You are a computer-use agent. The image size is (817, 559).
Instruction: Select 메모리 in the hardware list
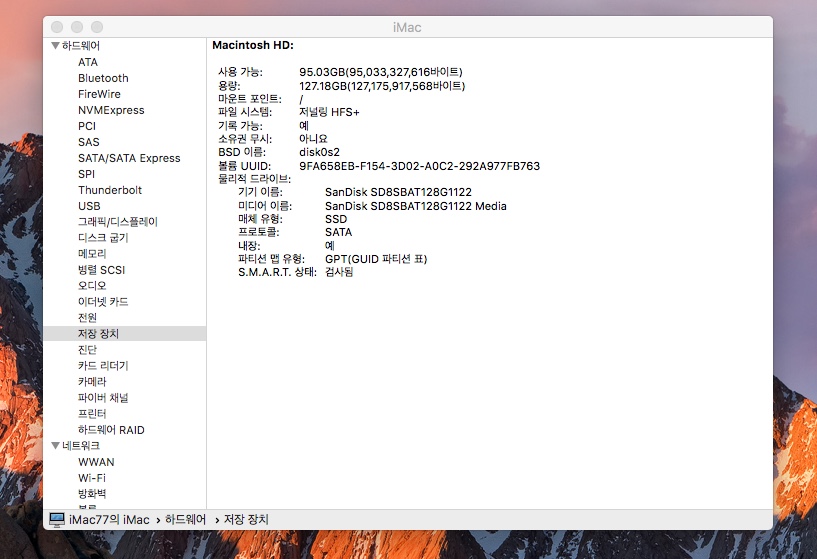(92, 254)
